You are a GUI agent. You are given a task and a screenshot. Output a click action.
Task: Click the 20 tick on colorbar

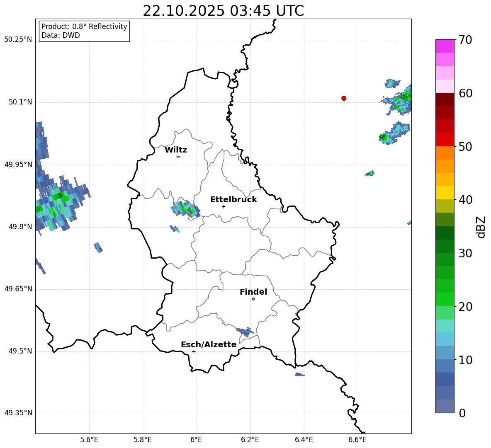click(465, 307)
